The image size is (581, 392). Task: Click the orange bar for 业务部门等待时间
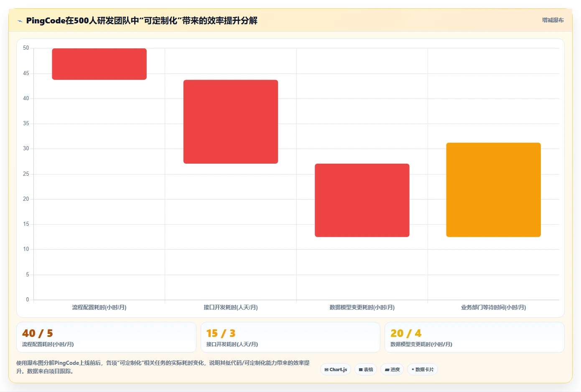click(494, 190)
